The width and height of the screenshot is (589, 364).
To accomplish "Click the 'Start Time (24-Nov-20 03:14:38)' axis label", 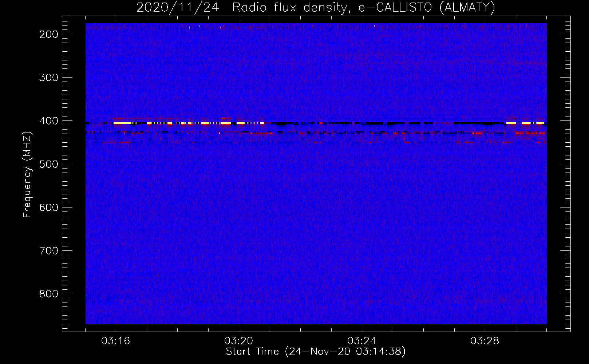I will click(x=316, y=352).
